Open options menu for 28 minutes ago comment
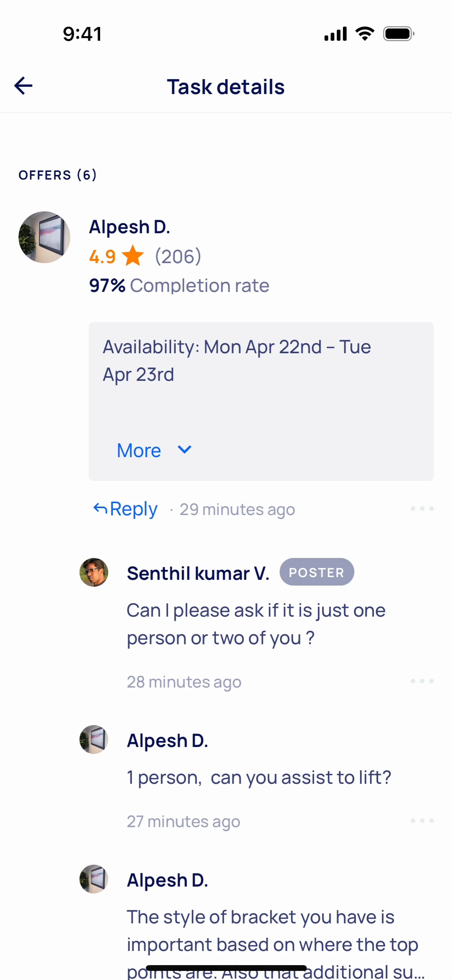 (x=422, y=681)
